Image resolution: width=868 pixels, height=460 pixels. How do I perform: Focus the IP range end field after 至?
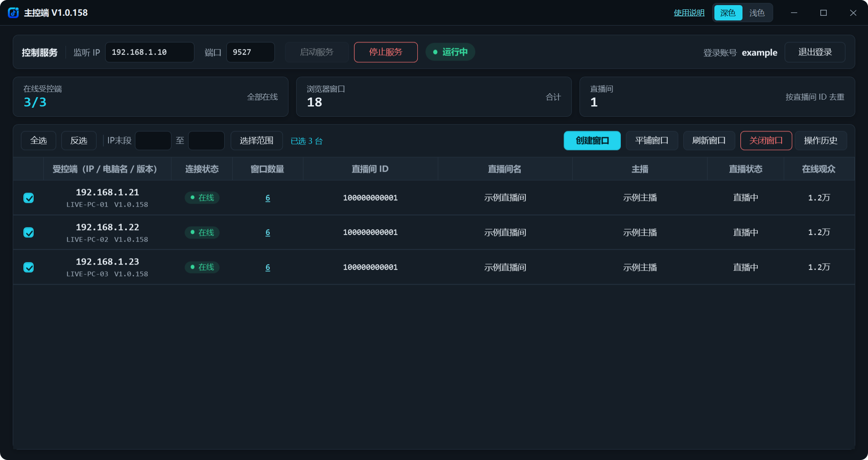point(206,141)
